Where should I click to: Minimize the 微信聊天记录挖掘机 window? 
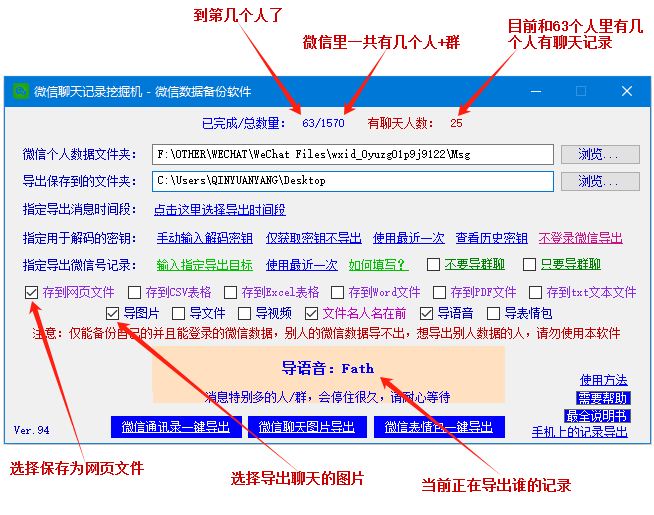pos(536,91)
